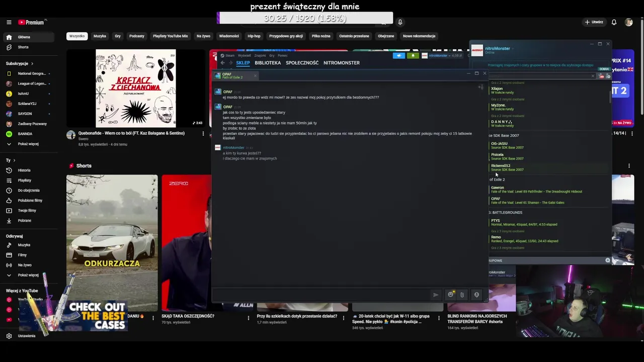This screenshot has height=362, width=644.
Task: Open the nitroMonster account dropdown in Steam
Action: pos(440,55)
